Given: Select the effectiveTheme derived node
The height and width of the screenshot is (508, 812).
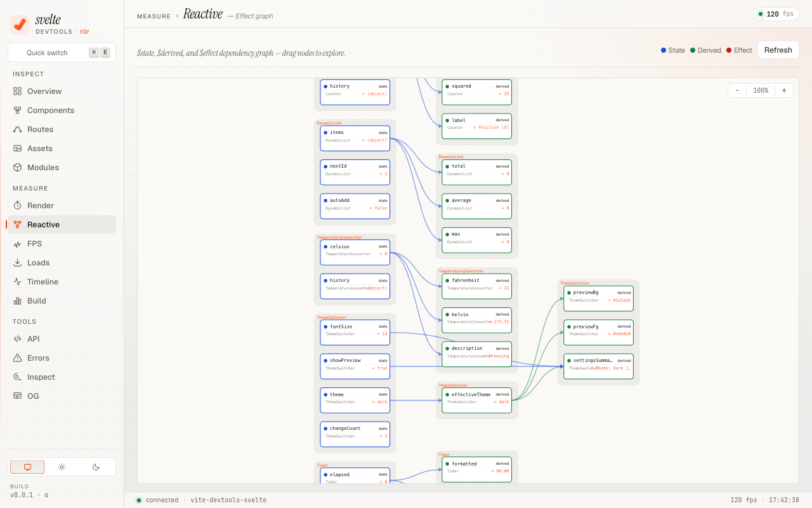Looking at the screenshot, I should coord(477,401).
